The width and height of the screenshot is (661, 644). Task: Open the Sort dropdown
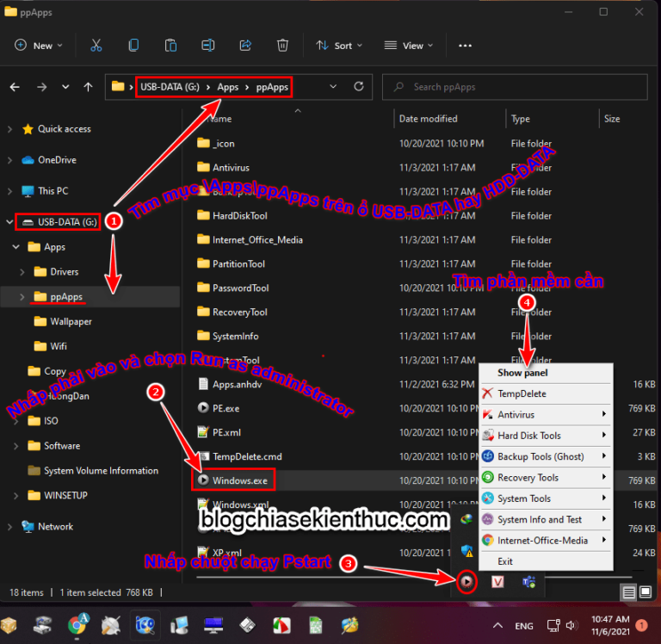(x=339, y=46)
